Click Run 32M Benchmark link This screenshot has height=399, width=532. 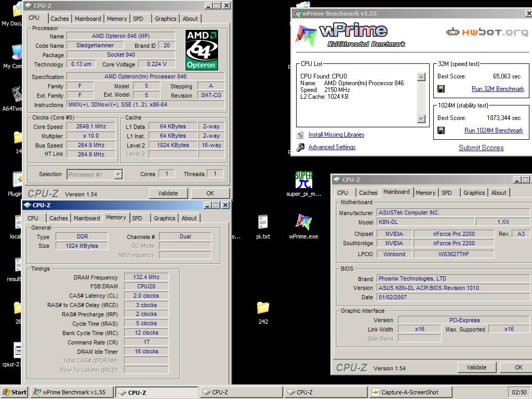click(498, 89)
